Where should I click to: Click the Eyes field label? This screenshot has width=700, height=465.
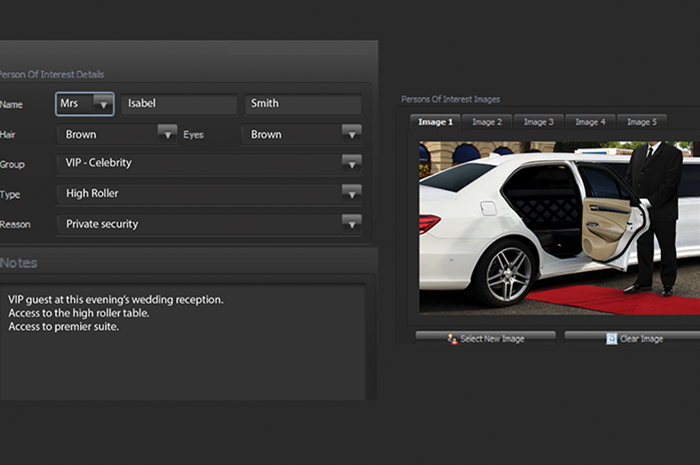coord(193,135)
